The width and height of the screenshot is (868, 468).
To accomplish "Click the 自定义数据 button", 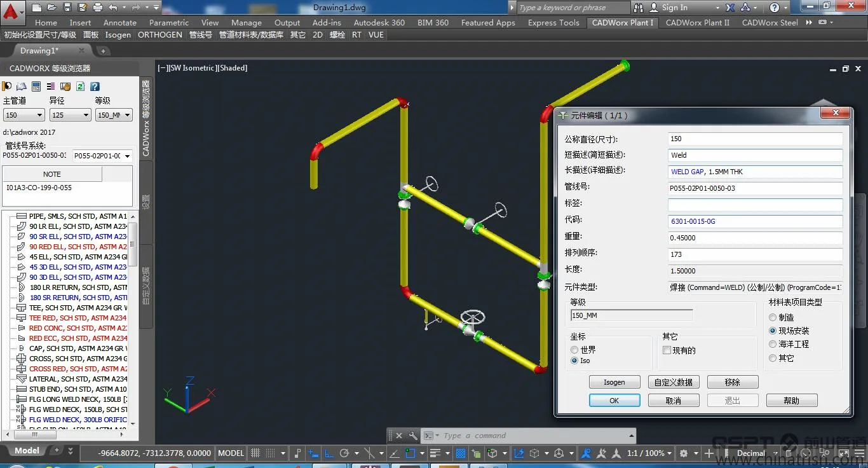I will [674, 382].
